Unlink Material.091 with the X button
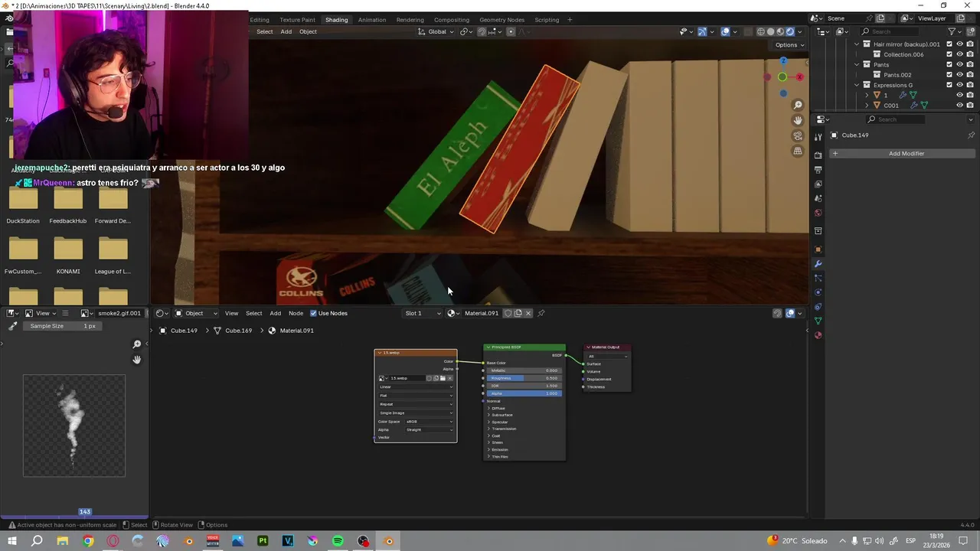The width and height of the screenshot is (980, 551). tap(528, 313)
